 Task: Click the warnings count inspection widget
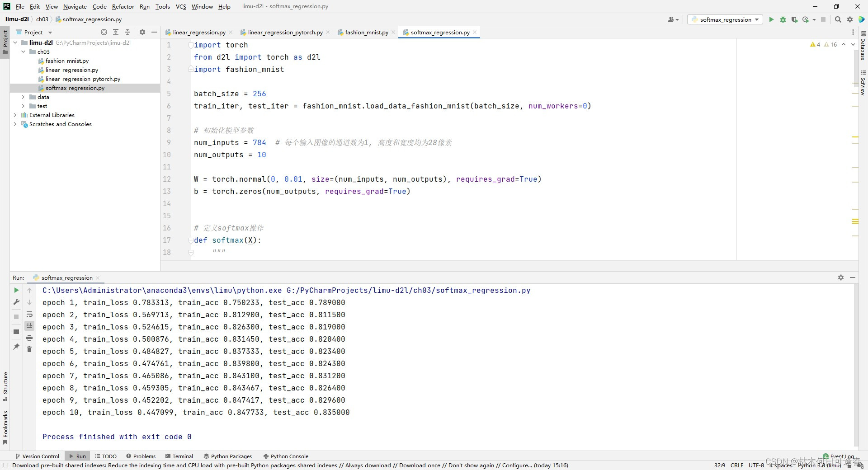[824, 44]
